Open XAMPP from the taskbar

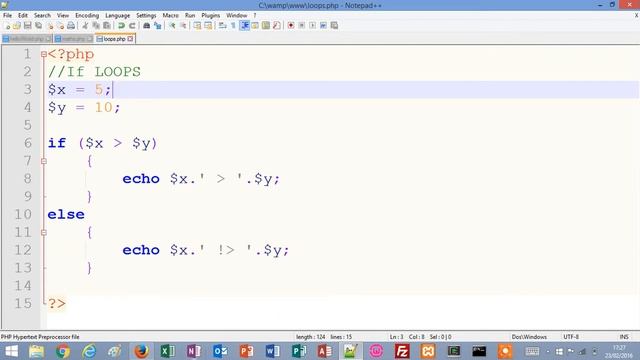pyautogui.click(x=428, y=351)
